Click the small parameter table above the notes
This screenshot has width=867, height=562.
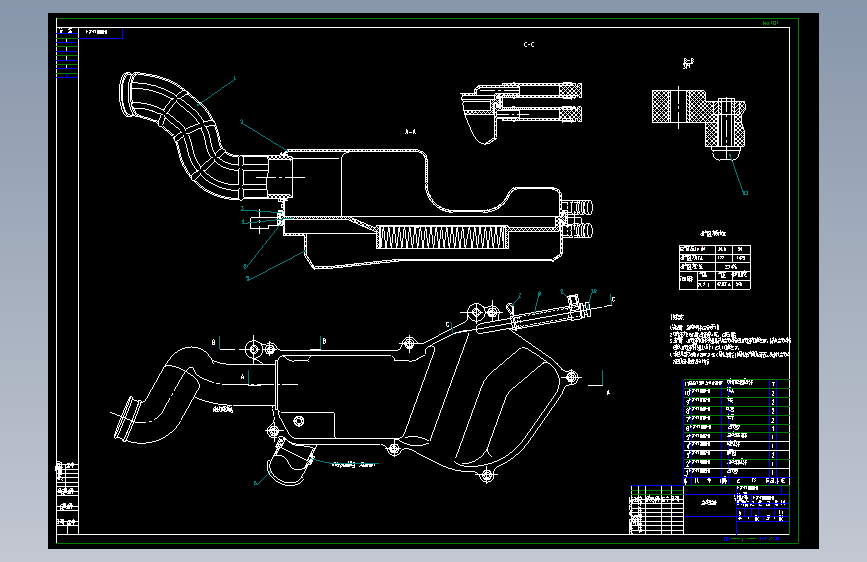pyautogui.click(x=715, y=267)
